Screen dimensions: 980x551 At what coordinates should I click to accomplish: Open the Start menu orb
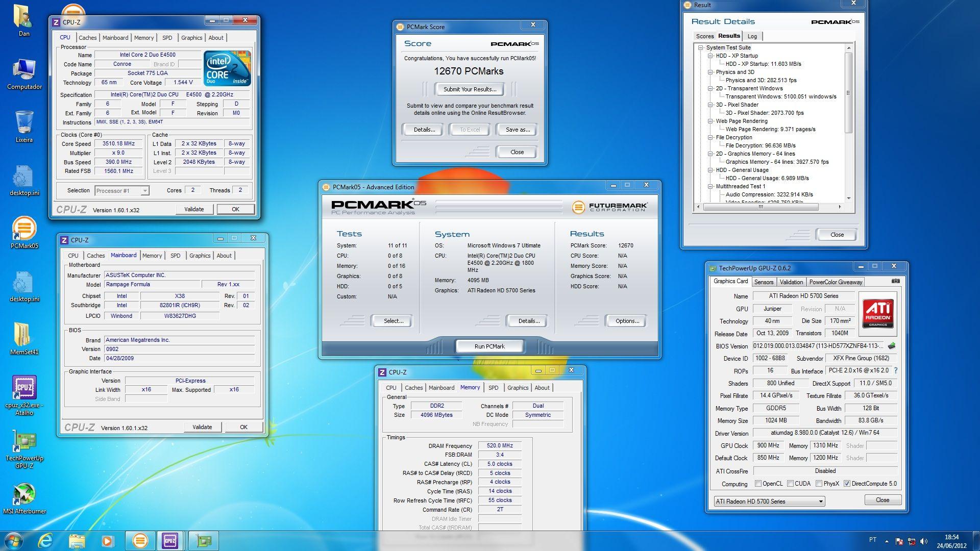(x=14, y=541)
